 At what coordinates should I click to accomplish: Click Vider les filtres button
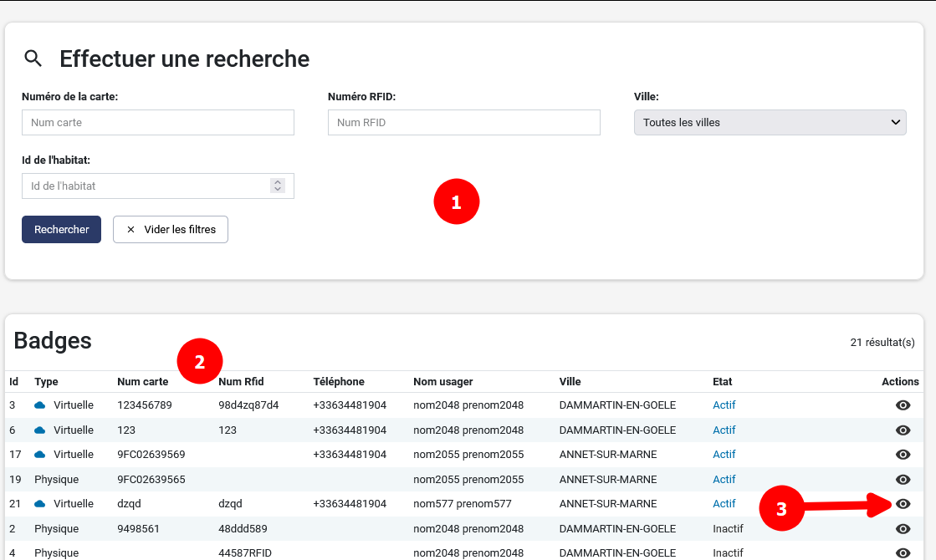(x=171, y=230)
